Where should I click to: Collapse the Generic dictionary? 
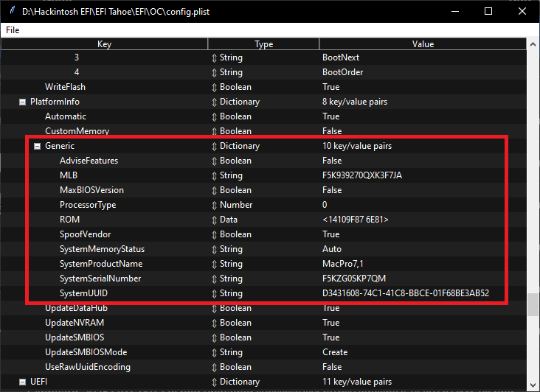(37, 147)
